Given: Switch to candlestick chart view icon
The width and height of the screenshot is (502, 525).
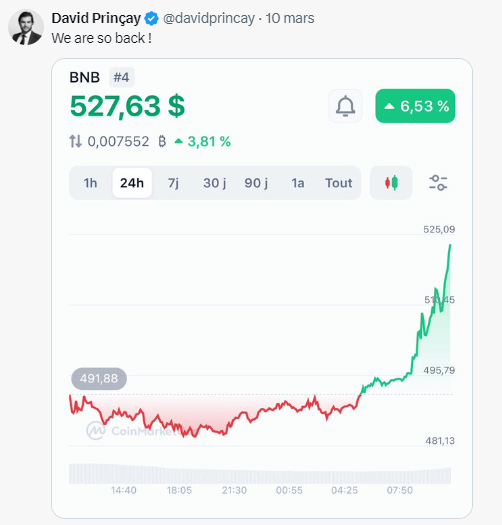Looking at the screenshot, I should (391, 183).
